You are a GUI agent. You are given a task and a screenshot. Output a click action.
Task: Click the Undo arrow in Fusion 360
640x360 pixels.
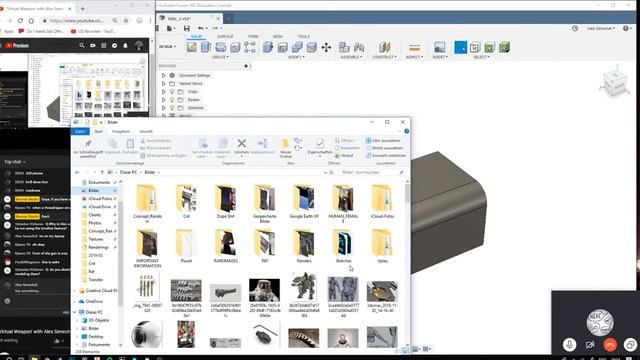tap(200, 28)
